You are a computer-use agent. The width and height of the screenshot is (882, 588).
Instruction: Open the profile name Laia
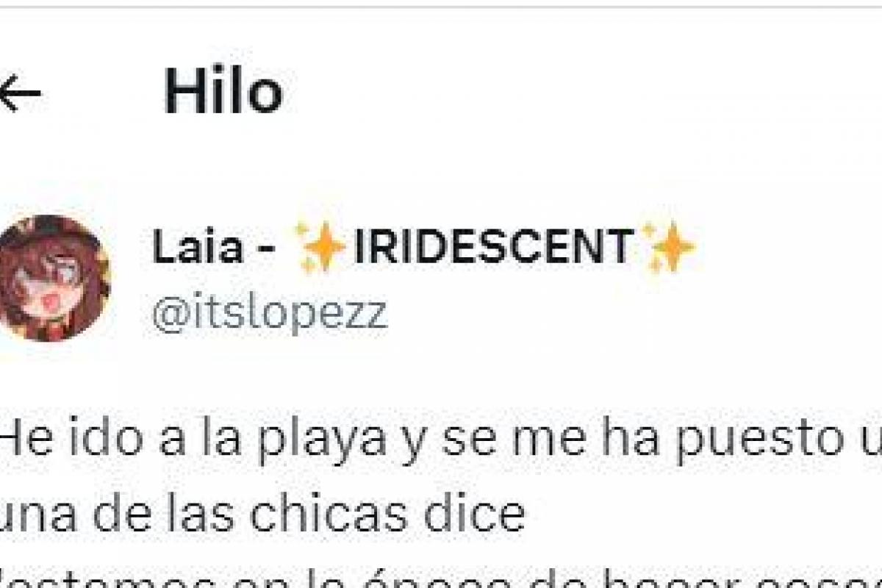(x=198, y=247)
